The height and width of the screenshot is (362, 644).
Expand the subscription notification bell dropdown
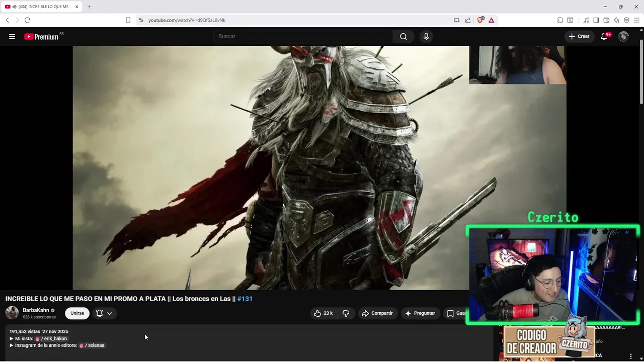[x=104, y=313]
